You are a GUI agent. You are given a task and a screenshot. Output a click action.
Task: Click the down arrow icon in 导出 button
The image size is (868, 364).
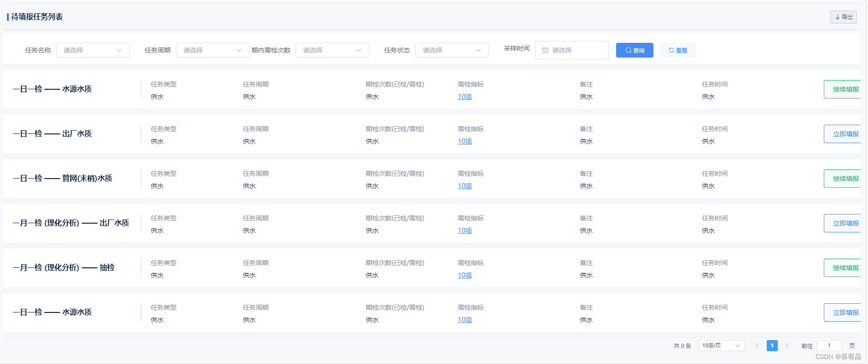click(837, 17)
